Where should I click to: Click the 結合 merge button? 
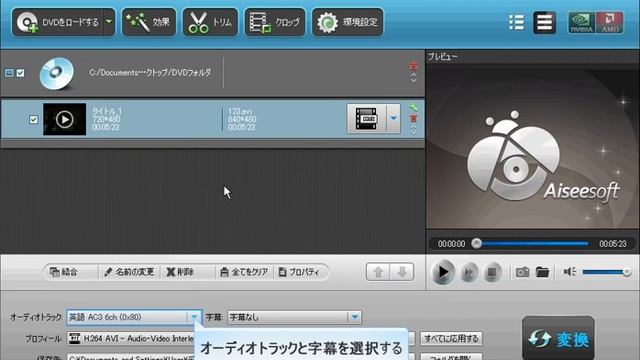pyautogui.click(x=64, y=272)
